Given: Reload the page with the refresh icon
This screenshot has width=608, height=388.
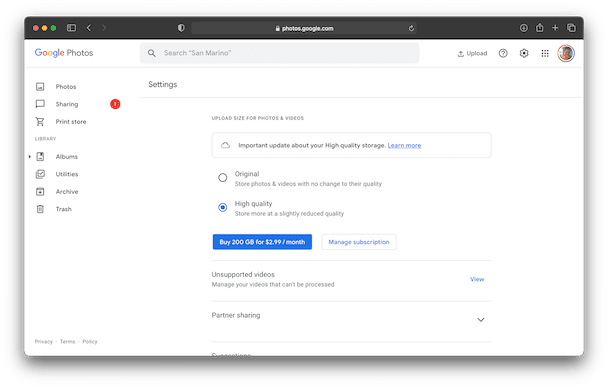Looking at the screenshot, I should click(411, 28).
